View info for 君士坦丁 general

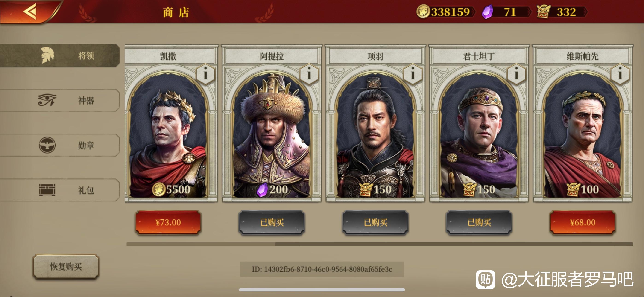tap(516, 74)
